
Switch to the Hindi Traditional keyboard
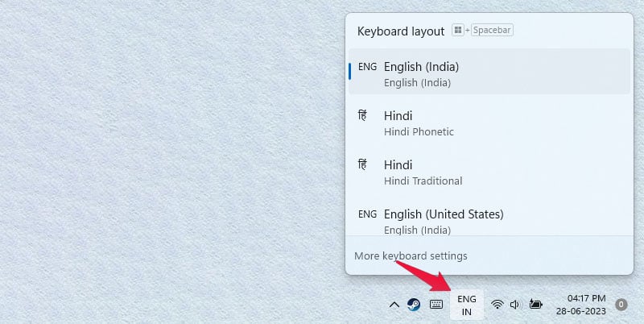(489, 172)
